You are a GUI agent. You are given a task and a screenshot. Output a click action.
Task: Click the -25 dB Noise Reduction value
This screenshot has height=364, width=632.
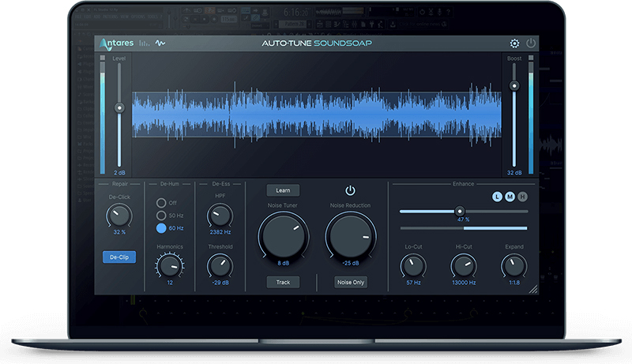click(x=351, y=263)
